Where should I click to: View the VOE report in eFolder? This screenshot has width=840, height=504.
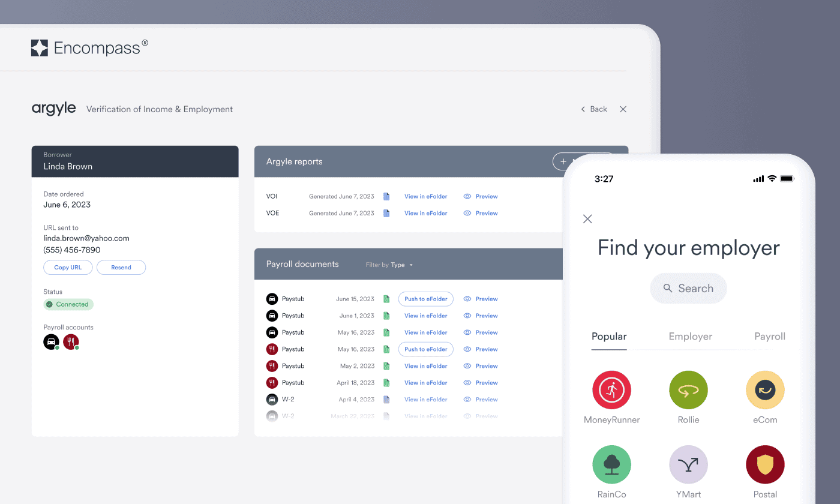426,213
